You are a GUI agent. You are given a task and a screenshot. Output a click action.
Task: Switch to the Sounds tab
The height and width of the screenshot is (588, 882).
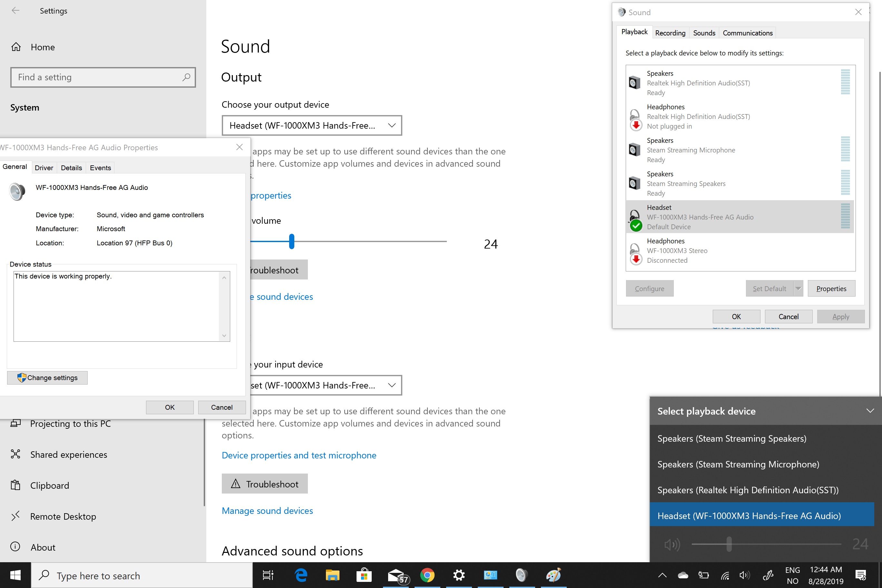(x=704, y=33)
